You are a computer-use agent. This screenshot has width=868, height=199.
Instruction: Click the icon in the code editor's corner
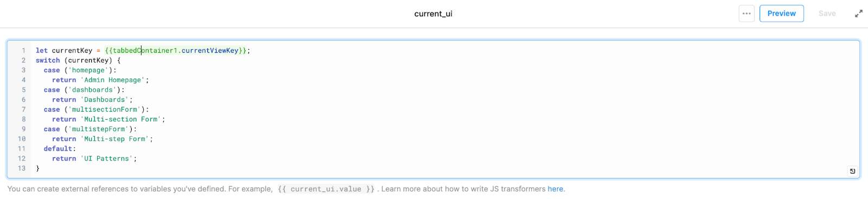pos(852,171)
